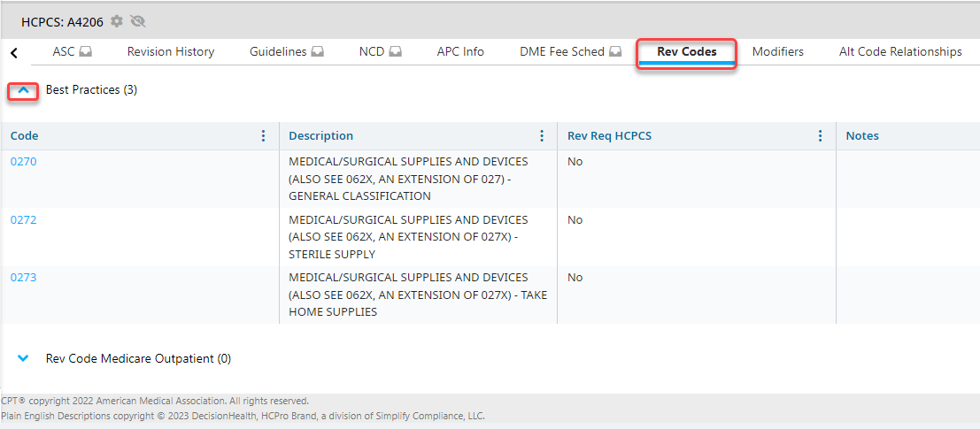
Task: Expand Rev Code Medicare Outpatient section
Action: tap(24, 359)
